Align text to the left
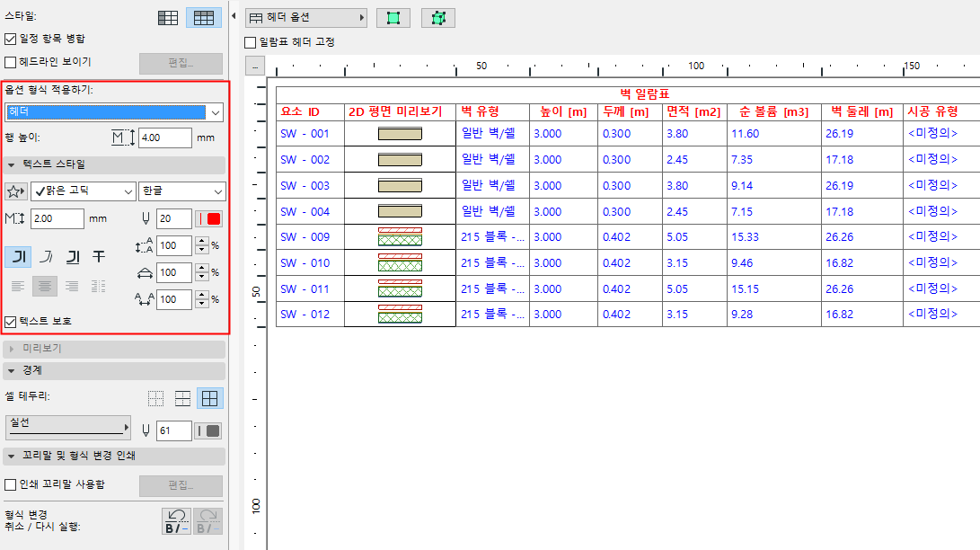 coord(18,287)
